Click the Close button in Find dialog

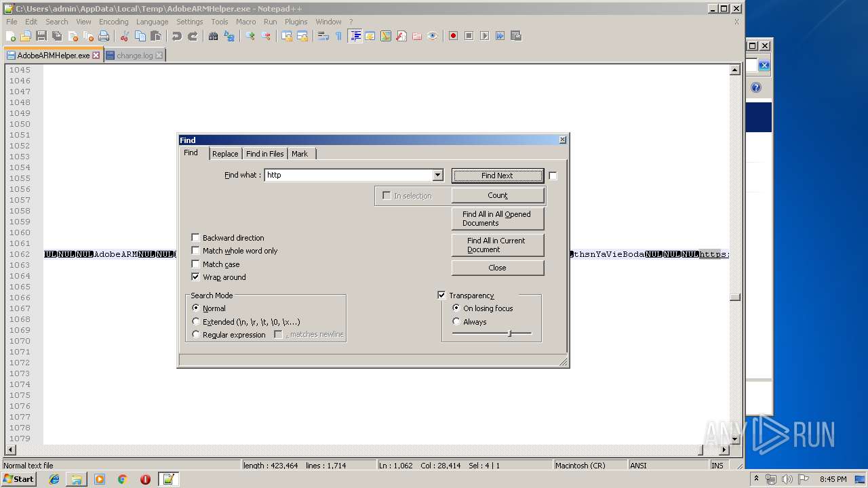498,268
